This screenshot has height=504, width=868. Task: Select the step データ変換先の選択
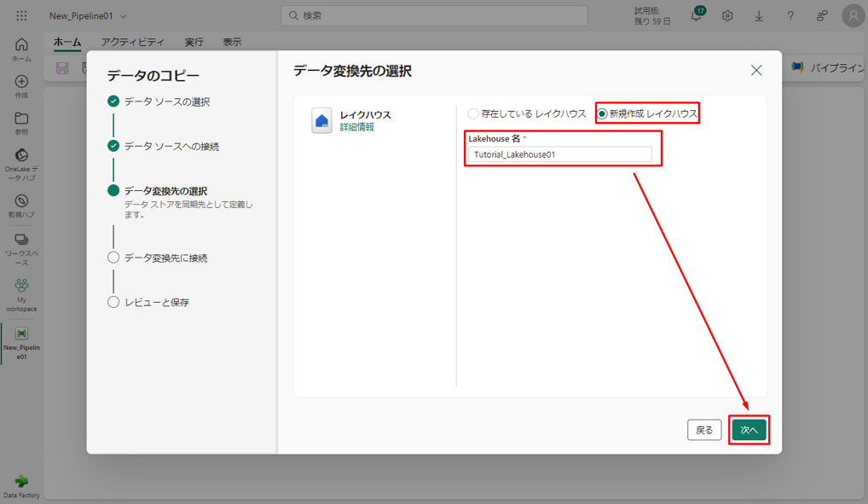pyautogui.click(x=165, y=191)
